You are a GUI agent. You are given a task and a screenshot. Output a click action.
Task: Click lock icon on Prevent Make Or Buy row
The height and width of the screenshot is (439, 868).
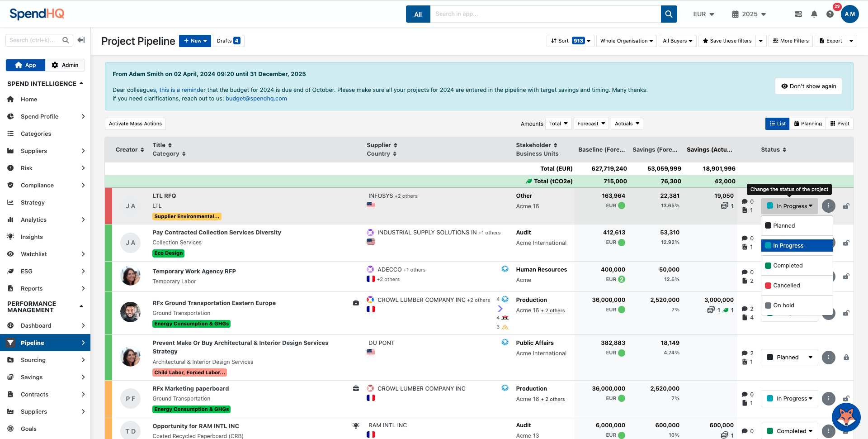point(846,358)
